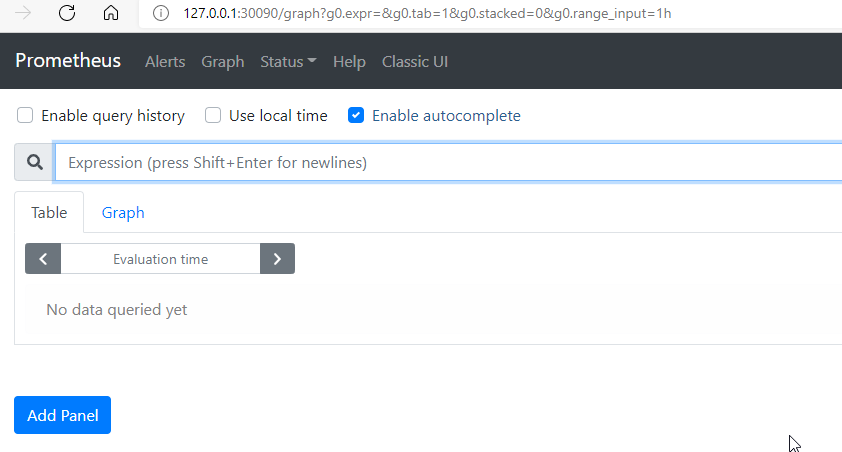Viewport: 842px width, 452px height.
Task: Go to next evaluation time
Action: (277, 259)
